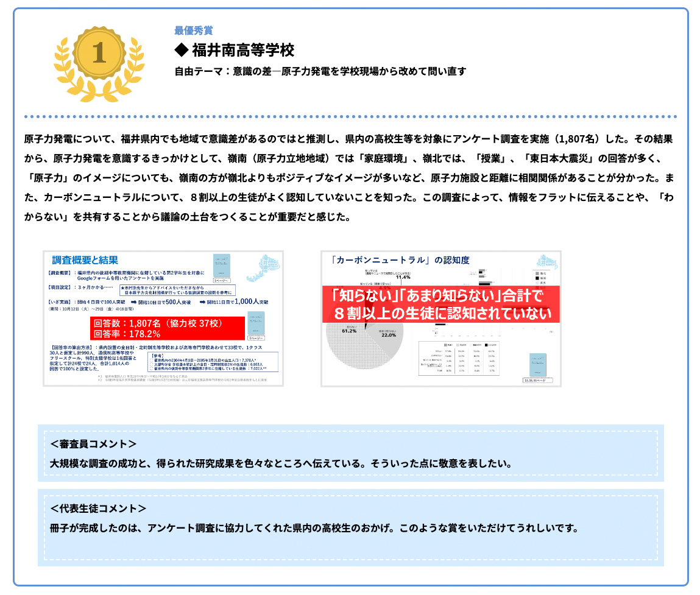Select the judge comment starting "大規模な調査の成功と"
This screenshot has height=595, width=700.
(x=281, y=463)
